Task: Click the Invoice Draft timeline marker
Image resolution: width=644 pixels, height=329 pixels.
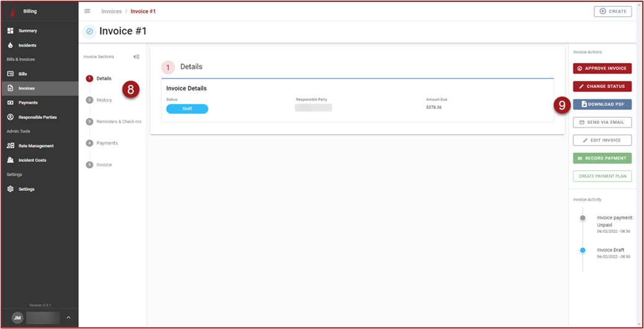Action: [583, 250]
